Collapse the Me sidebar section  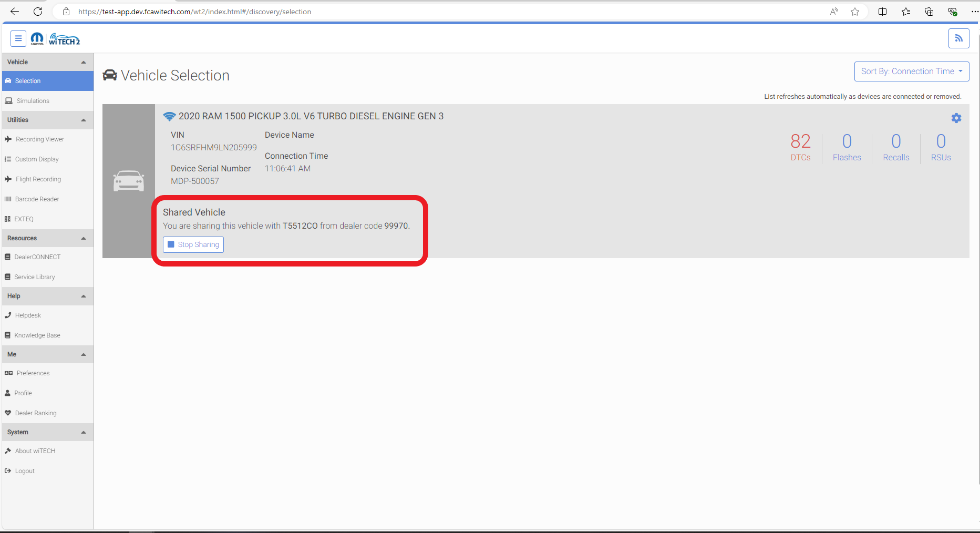point(48,354)
